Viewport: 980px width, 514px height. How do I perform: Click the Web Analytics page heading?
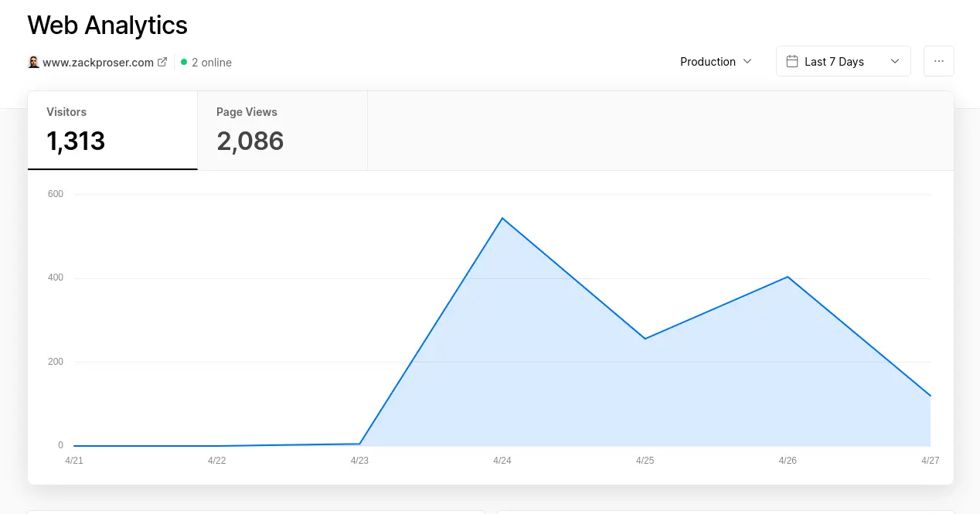(107, 25)
